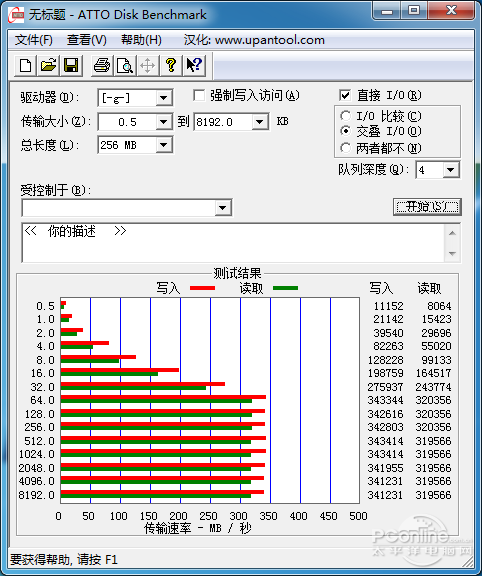Click the description box scroll down arrow
482x576 pixels.
(453, 253)
